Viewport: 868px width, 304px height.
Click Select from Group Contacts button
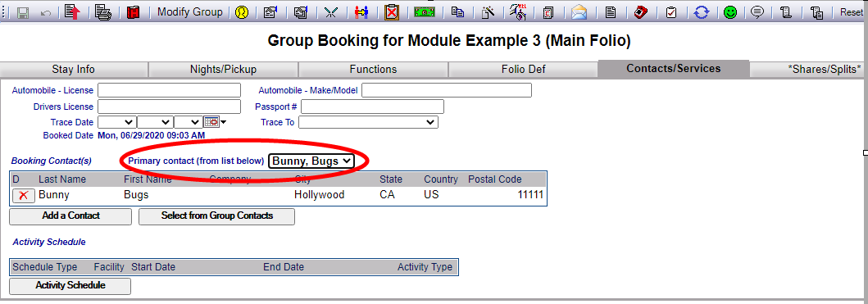217,216
